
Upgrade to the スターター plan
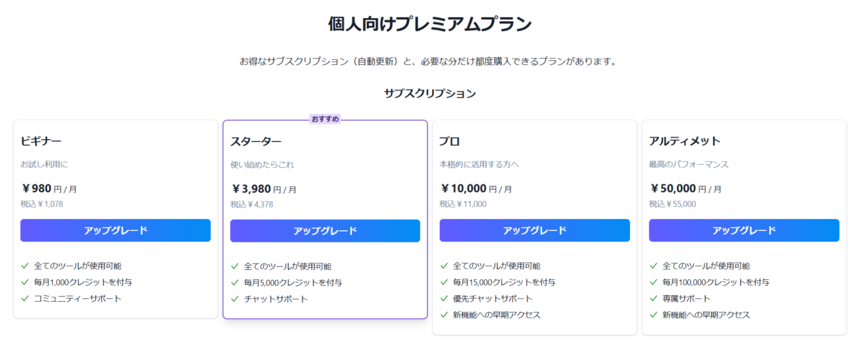325,231
